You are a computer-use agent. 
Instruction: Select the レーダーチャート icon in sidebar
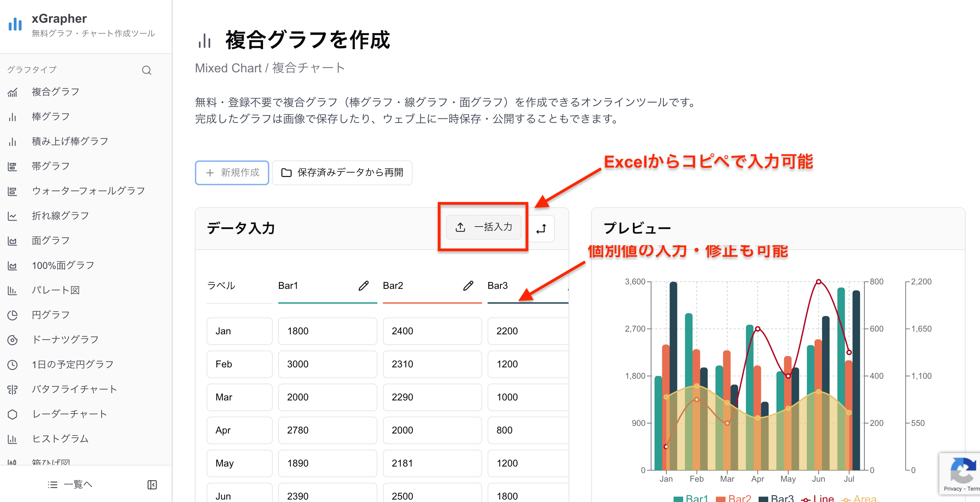pyautogui.click(x=12, y=414)
